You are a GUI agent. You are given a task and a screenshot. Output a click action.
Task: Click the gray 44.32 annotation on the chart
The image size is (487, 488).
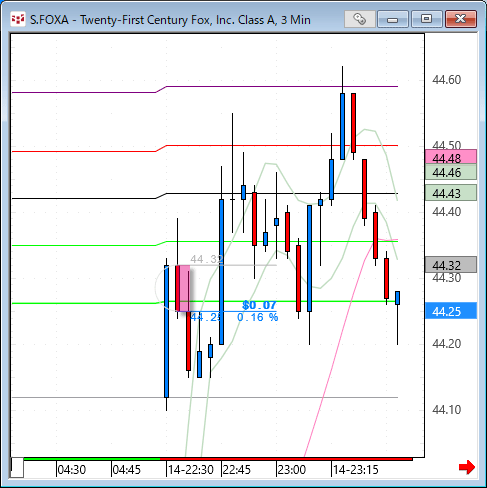[207, 259]
